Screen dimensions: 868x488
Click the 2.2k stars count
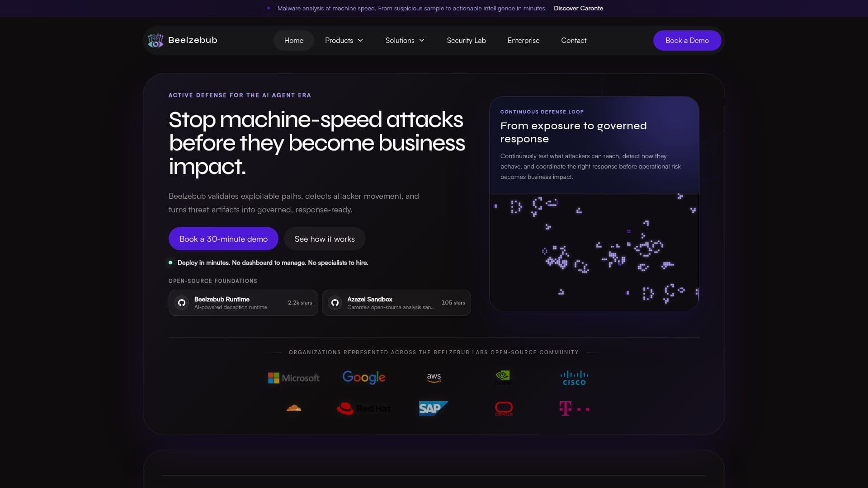coord(300,303)
